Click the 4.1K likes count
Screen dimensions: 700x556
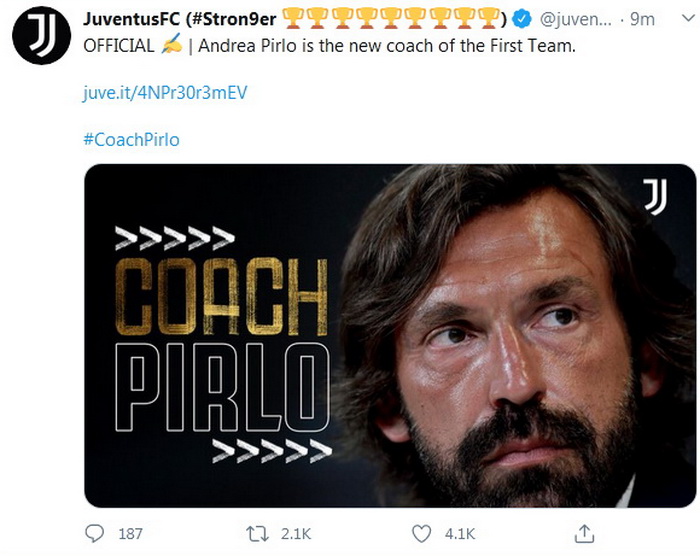(461, 534)
